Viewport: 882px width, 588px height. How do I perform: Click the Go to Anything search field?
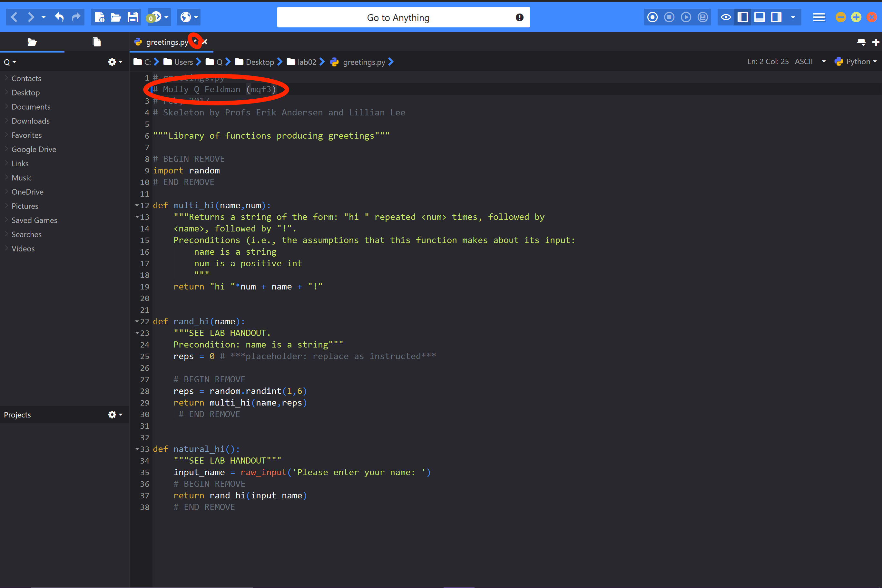(x=398, y=17)
